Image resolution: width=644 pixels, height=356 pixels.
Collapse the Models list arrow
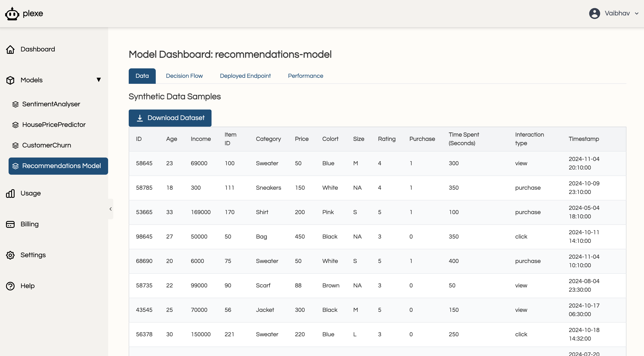tap(99, 80)
